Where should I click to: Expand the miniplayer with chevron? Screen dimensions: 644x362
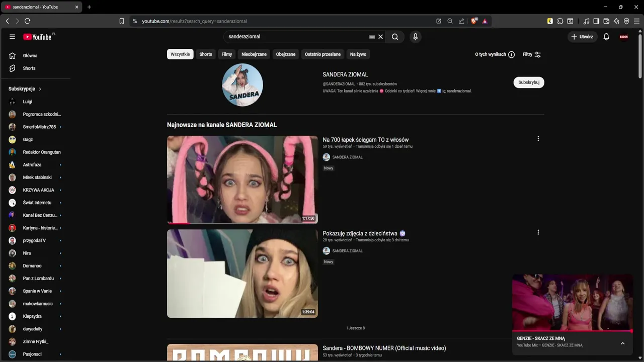click(x=622, y=343)
